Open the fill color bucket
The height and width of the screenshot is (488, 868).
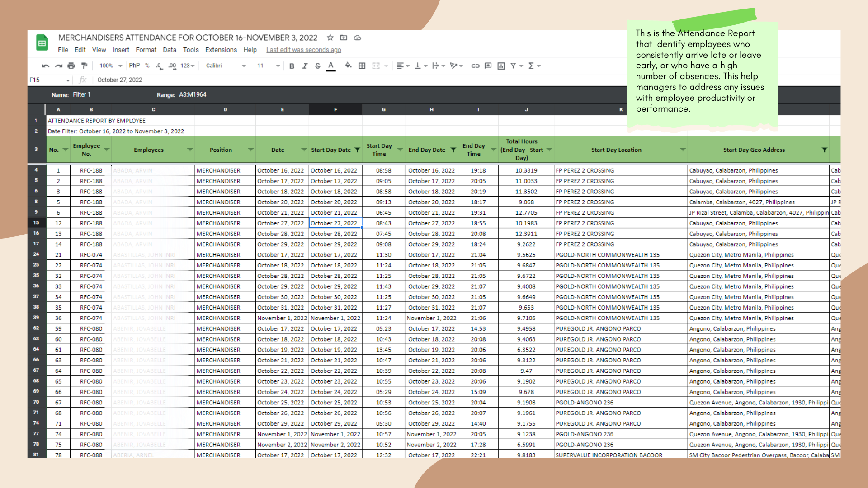click(348, 66)
